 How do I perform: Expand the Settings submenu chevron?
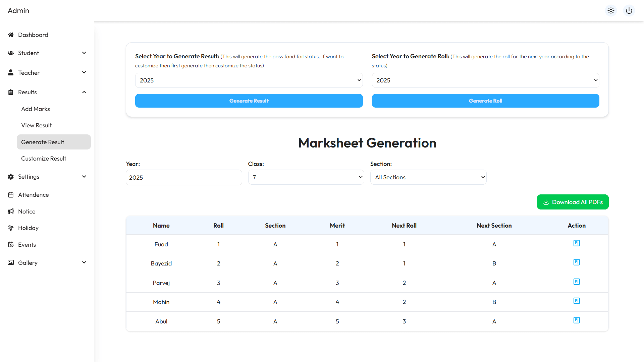[x=84, y=177]
